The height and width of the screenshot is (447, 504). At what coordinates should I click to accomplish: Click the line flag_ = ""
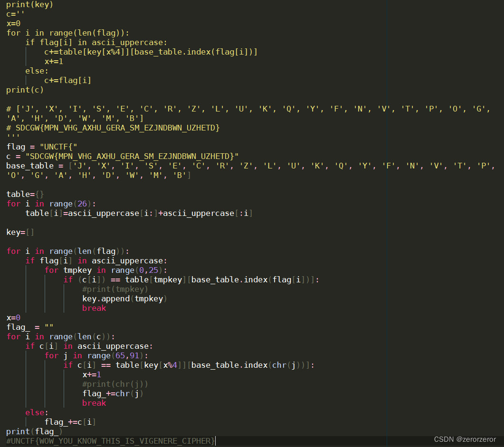[30, 327]
